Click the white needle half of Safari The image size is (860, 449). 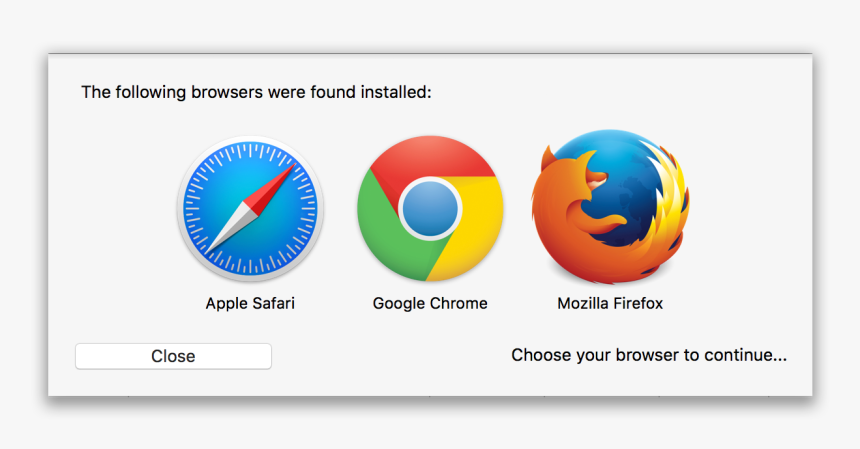pos(230,231)
